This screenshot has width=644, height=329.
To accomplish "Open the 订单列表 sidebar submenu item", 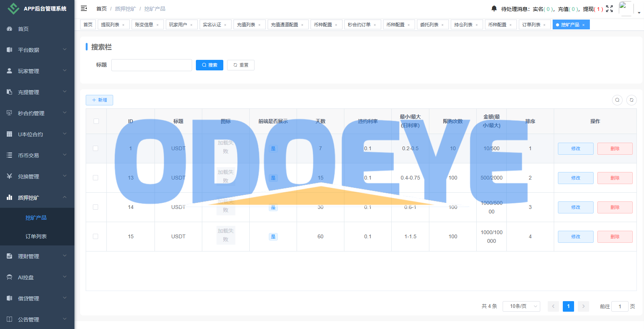I will (x=37, y=236).
